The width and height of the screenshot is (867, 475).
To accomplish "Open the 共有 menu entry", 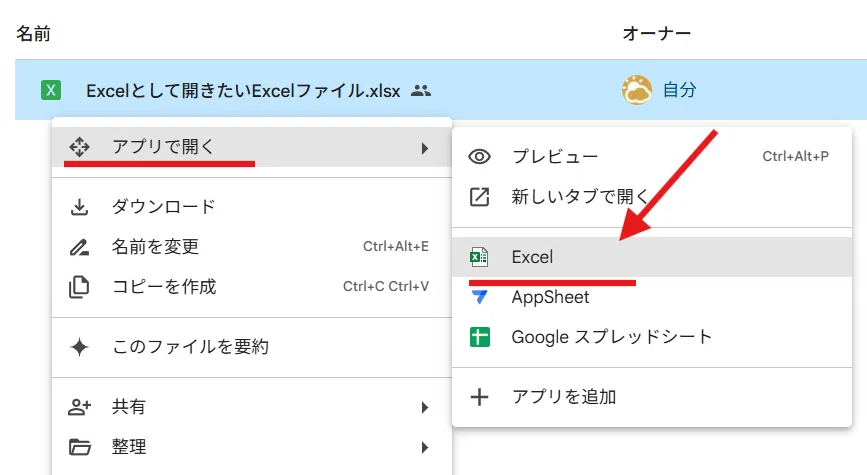I will click(252, 407).
